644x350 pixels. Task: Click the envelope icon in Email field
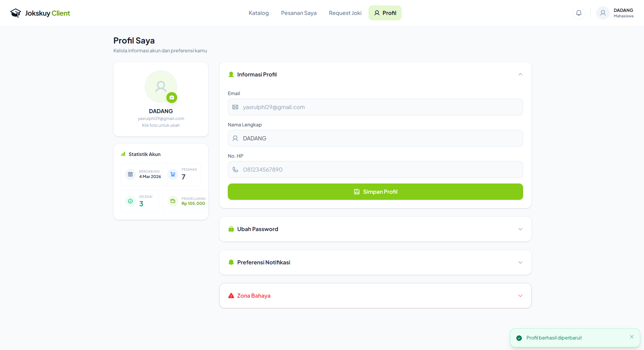point(235,107)
